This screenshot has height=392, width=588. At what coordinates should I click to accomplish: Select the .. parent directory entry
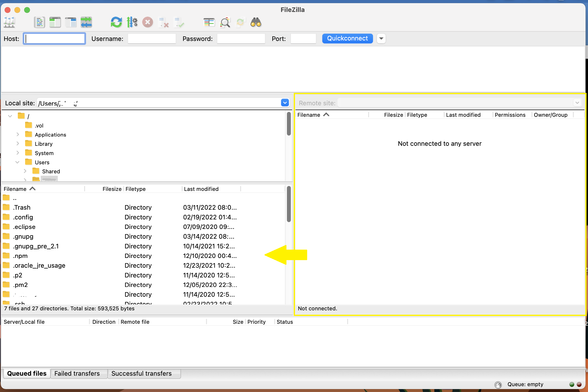pyautogui.click(x=143, y=198)
